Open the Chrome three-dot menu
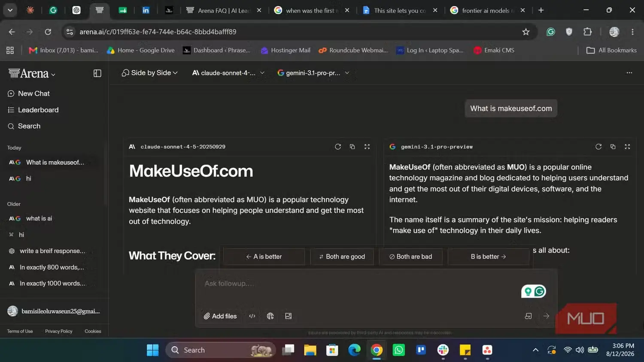This screenshot has width=644, height=362. 632,32
